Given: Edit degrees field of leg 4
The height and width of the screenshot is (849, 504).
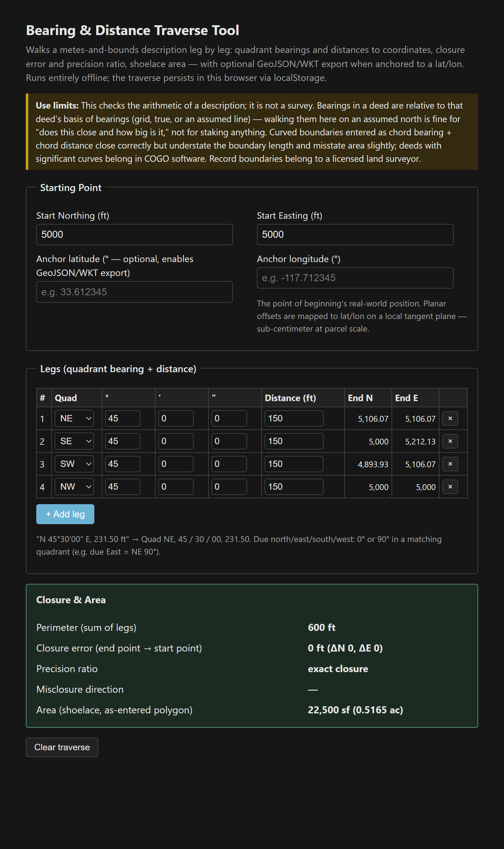Looking at the screenshot, I should click(123, 487).
